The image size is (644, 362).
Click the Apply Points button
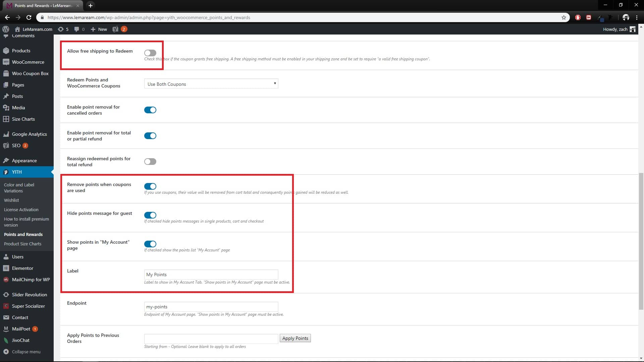point(295,338)
